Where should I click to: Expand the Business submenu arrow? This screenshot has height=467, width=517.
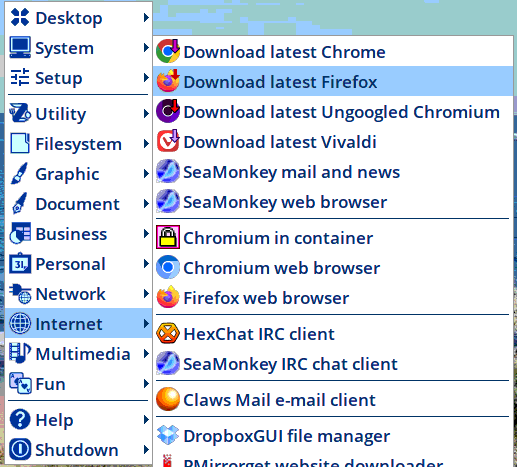point(146,233)
